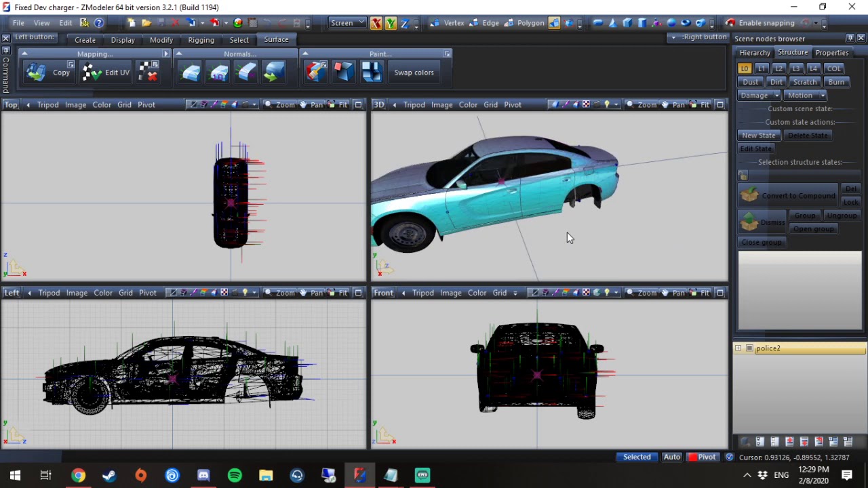Viewport: 868px width, 488px height.
Task: Click the Cone primitive icon
Action: tap(612, 23)
